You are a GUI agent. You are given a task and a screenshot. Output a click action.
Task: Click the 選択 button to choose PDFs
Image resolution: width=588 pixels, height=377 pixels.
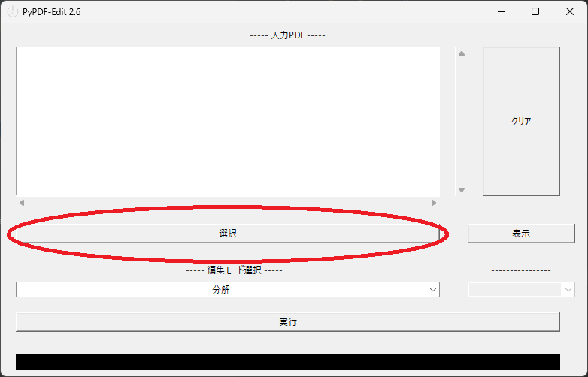(228, 234)
